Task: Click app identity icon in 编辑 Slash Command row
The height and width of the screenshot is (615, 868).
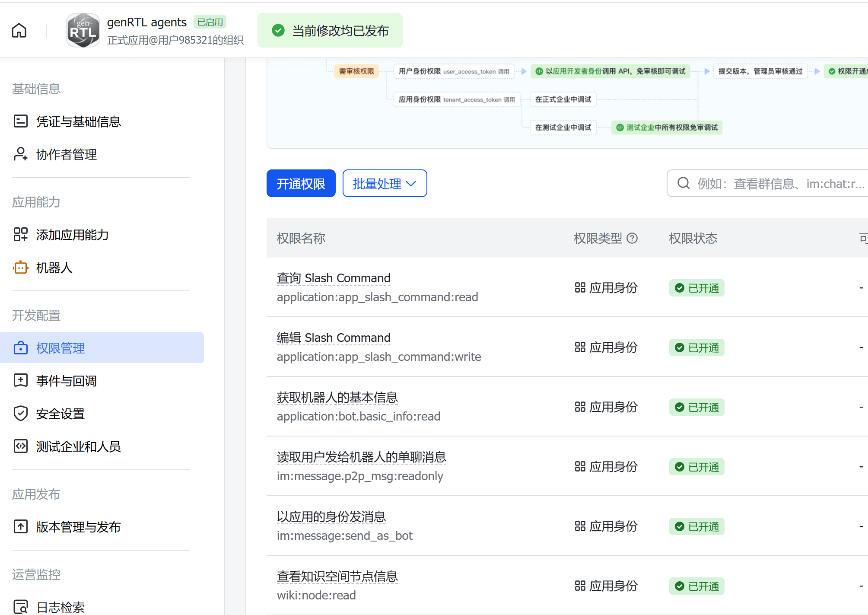Action: [580, 347]
